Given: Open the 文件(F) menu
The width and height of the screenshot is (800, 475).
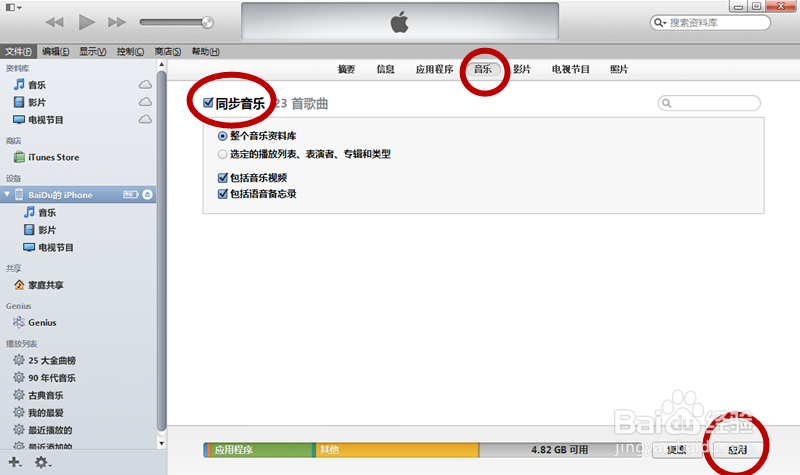Looking at the screenshot, I should pos(18,52).
